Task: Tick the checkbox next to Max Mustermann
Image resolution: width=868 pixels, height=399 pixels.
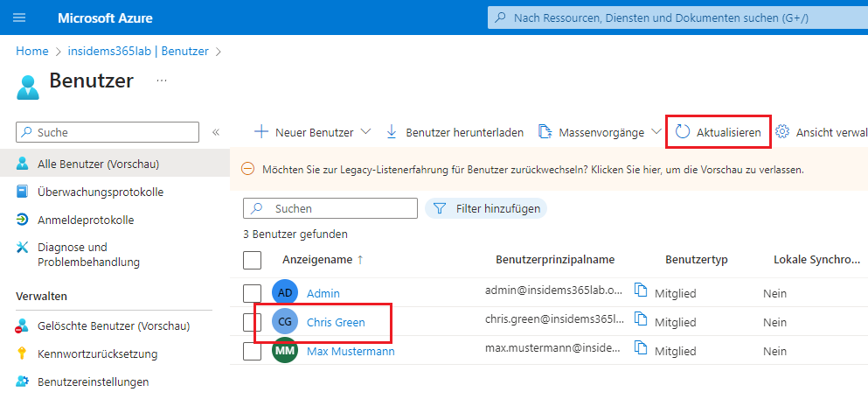Action: click(252, 352)
